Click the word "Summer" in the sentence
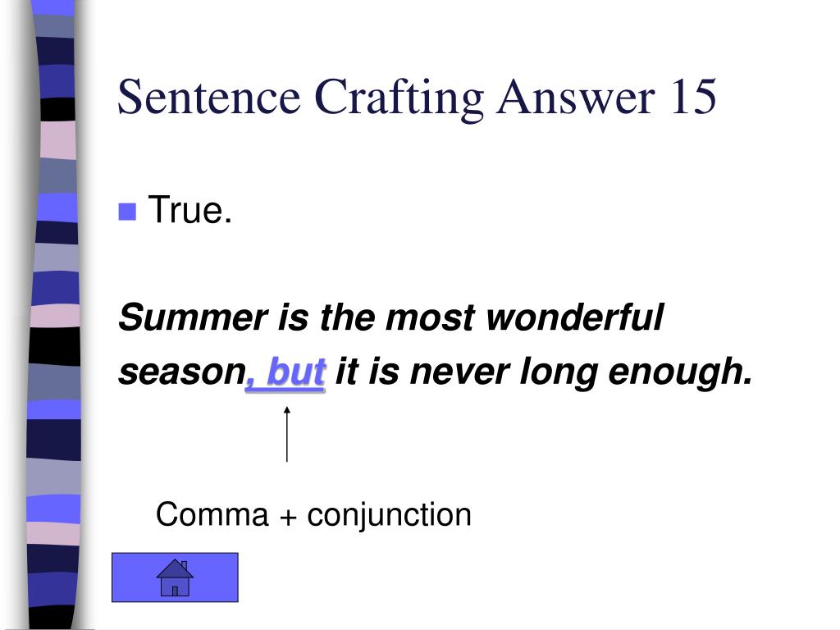Image resolution: width=840 pixels, height=630 pixels. pyautogui.click(x=194, y=317)
